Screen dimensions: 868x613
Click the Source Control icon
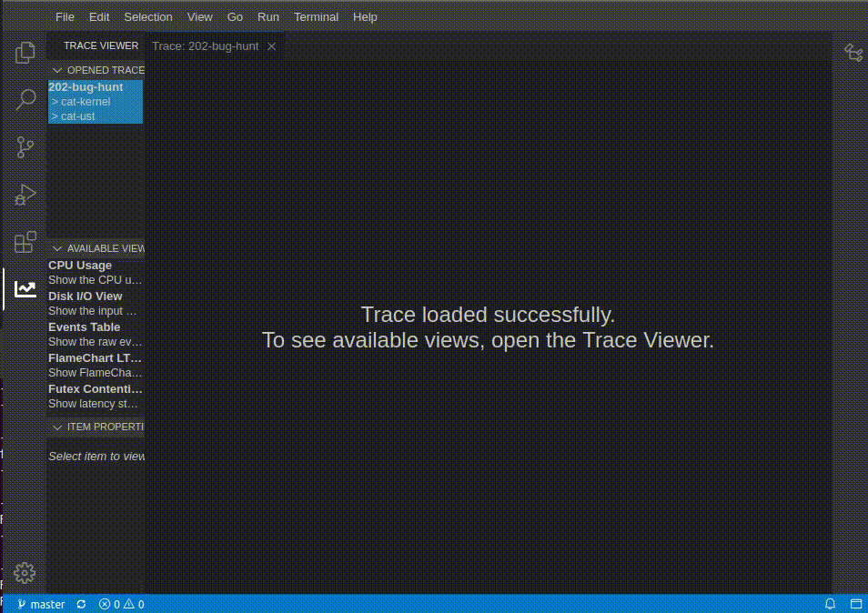coord(25,146)
